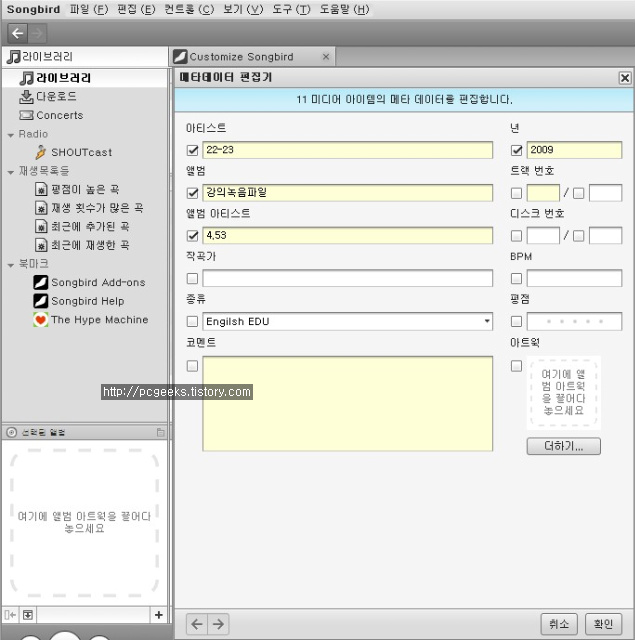Click the back navigation arrow in toolbar
The width and height of the screenshot is (635, 640).
pos(18,33)
